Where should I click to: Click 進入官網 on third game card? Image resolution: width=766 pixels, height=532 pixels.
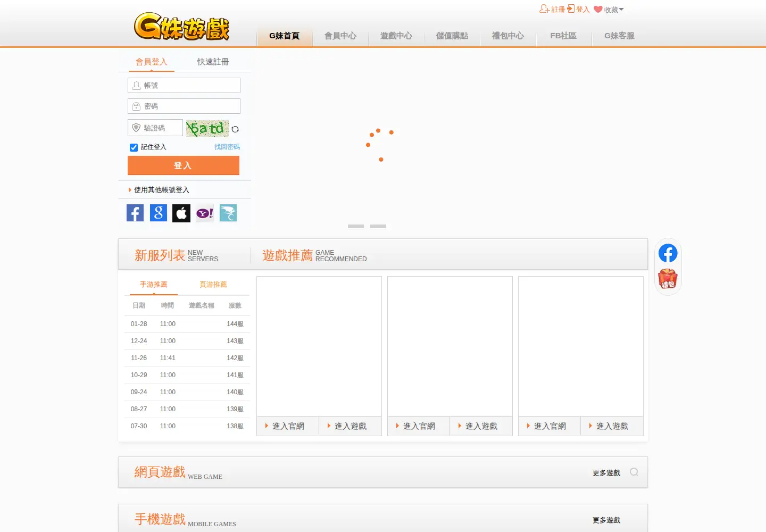[549, 426]
